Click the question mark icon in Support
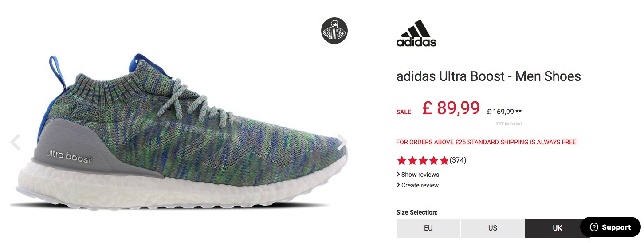 click(x=594, y=227)
